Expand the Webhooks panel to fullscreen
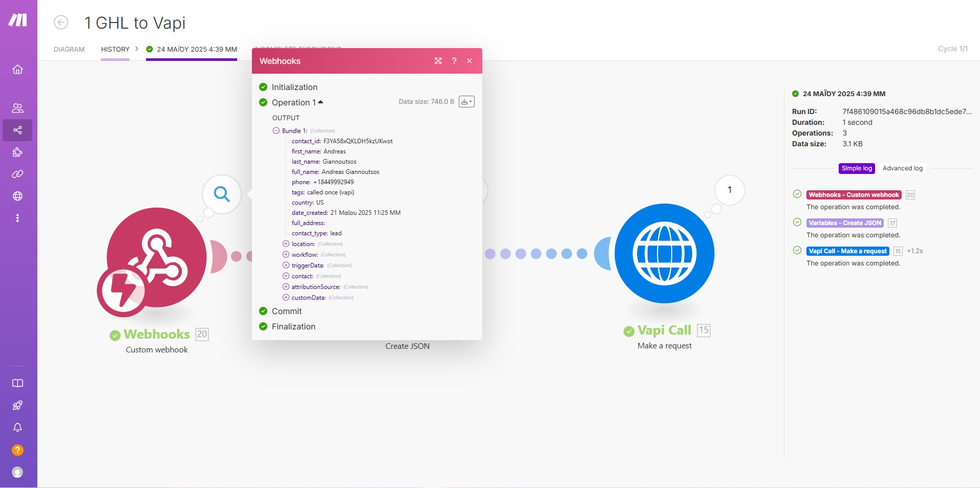This screenshot has height=488, width=980. point(438,61)
